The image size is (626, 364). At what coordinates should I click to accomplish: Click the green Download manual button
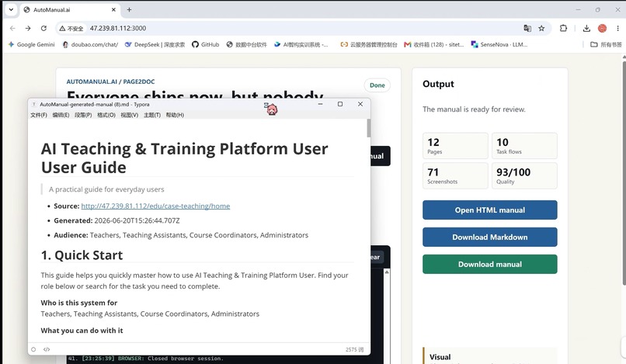[x=490, y=264]
